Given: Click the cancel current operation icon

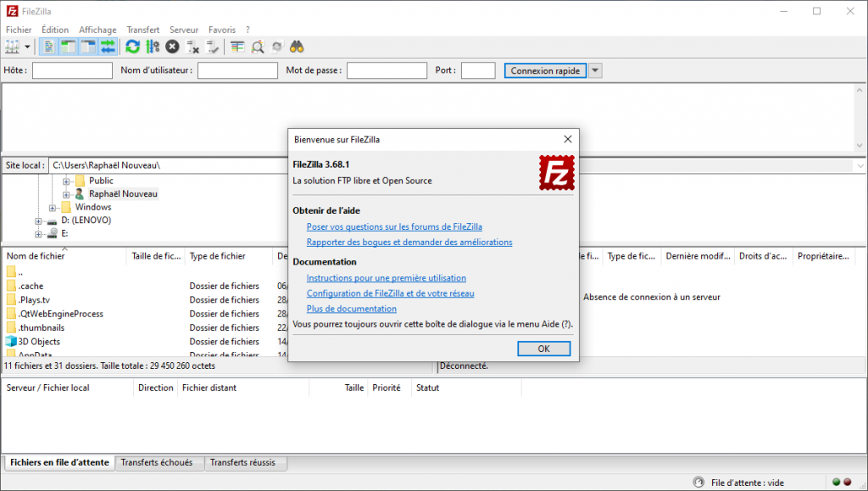Looking at the screenshot, I should pos(172,47).
